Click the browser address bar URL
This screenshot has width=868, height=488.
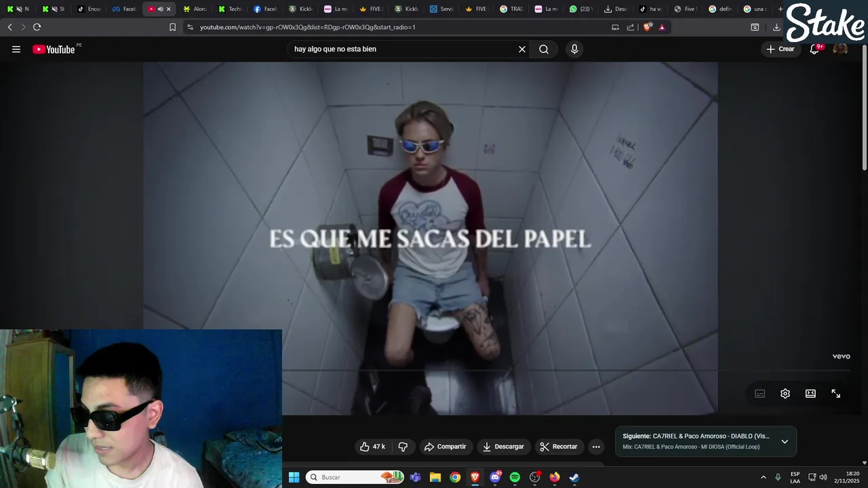click(307, 27)
